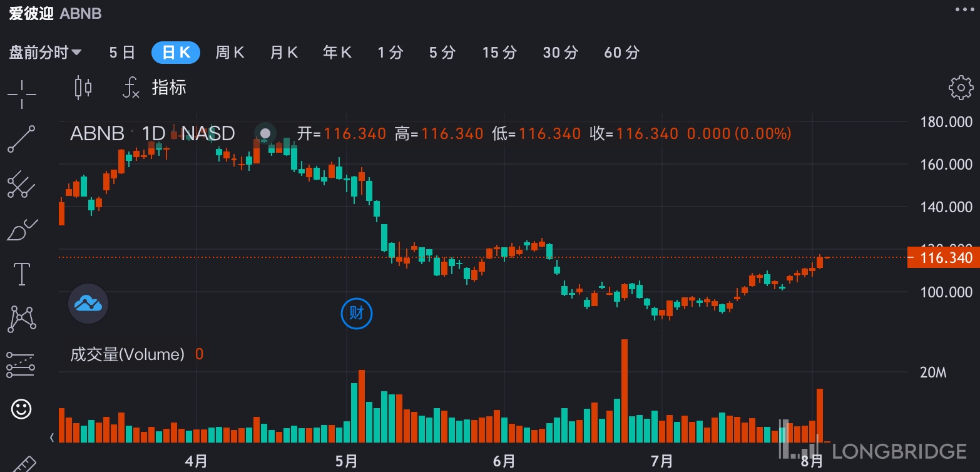The image size is (980, 472).
Task: Click the ABNB symbol in chart legend
Action: coord(97,133)
